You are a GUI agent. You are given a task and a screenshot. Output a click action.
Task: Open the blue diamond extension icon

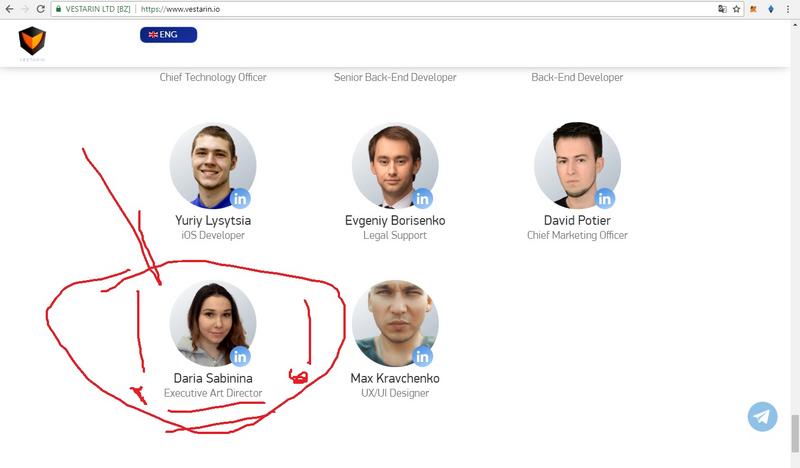[771, 9]
